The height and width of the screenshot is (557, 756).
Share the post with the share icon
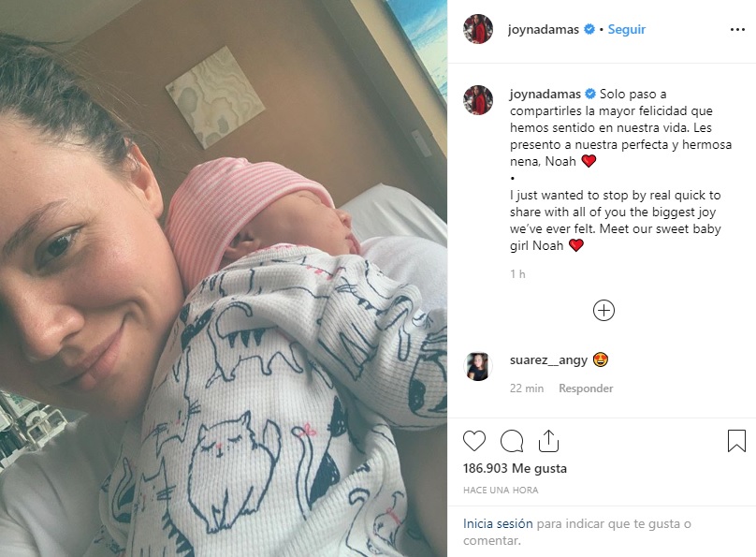(548, 440)
